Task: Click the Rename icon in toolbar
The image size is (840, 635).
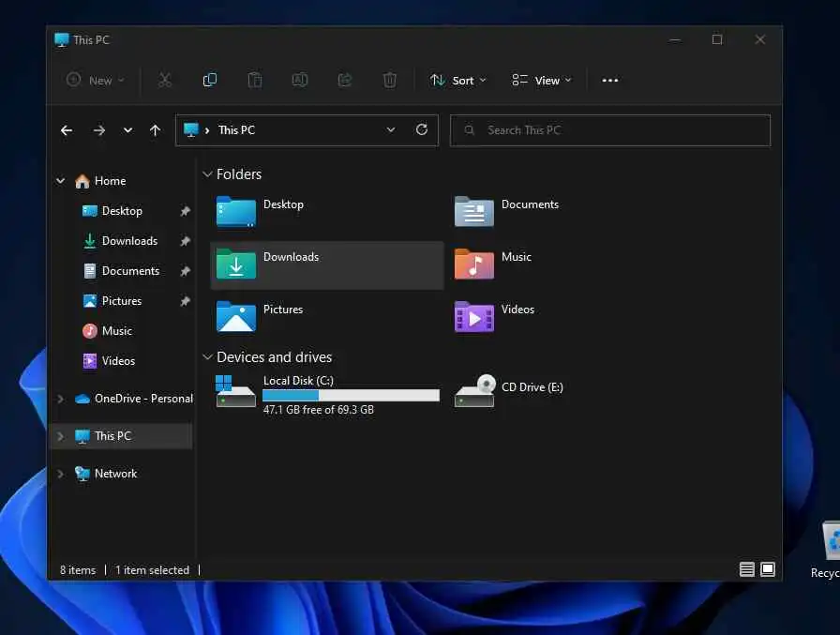Action: click(299, 81)
